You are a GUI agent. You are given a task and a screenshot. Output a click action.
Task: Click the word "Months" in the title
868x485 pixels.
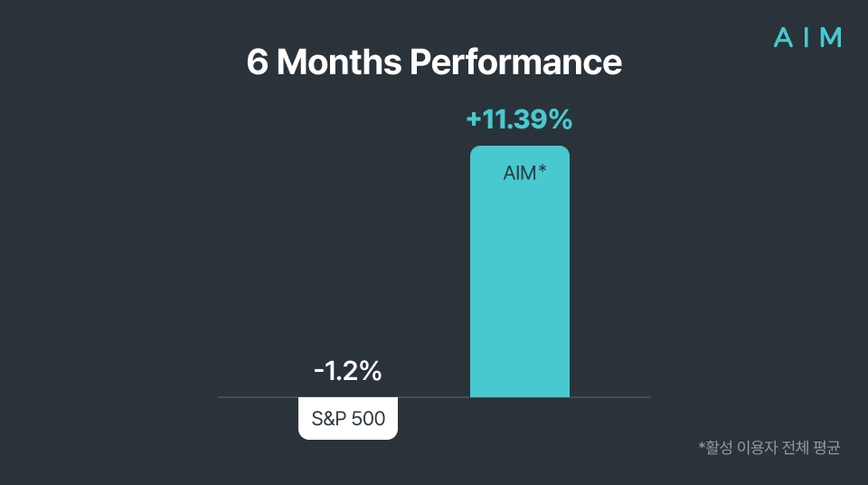click(339, 63)
